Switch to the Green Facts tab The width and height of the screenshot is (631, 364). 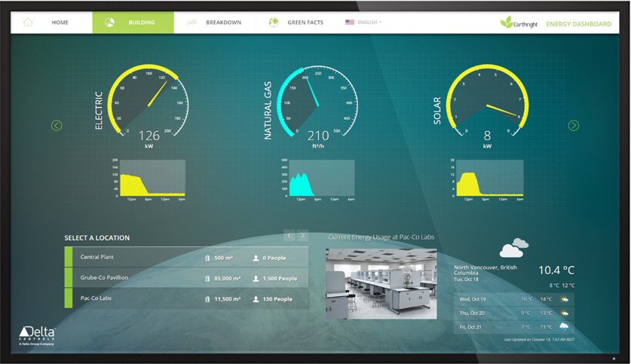coord(305,23)
